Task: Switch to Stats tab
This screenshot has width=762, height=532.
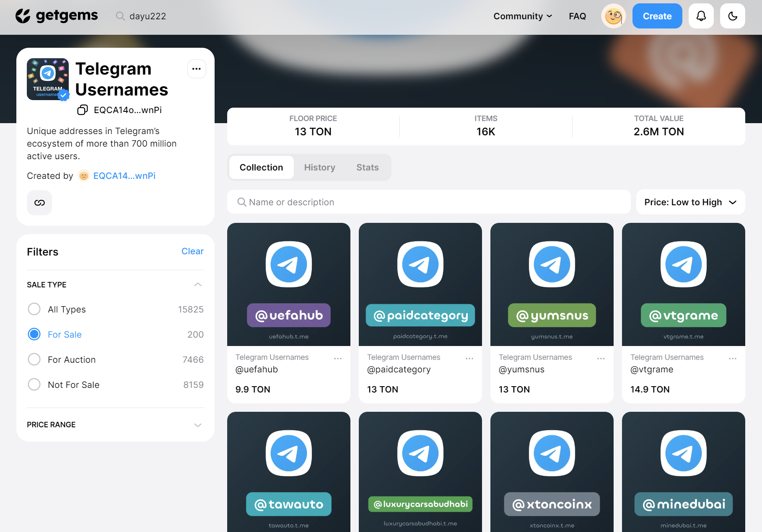Action: (367, 167)
